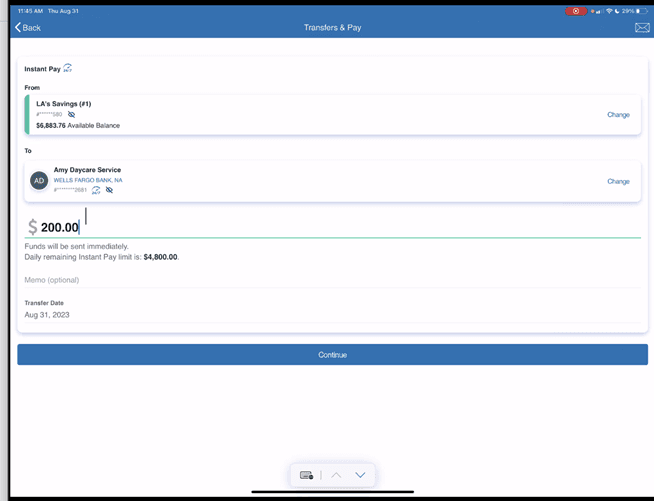Jump to next field with down chevron
Image resolution: width=654 pixels, height=501 pixels.
point(360,475)
